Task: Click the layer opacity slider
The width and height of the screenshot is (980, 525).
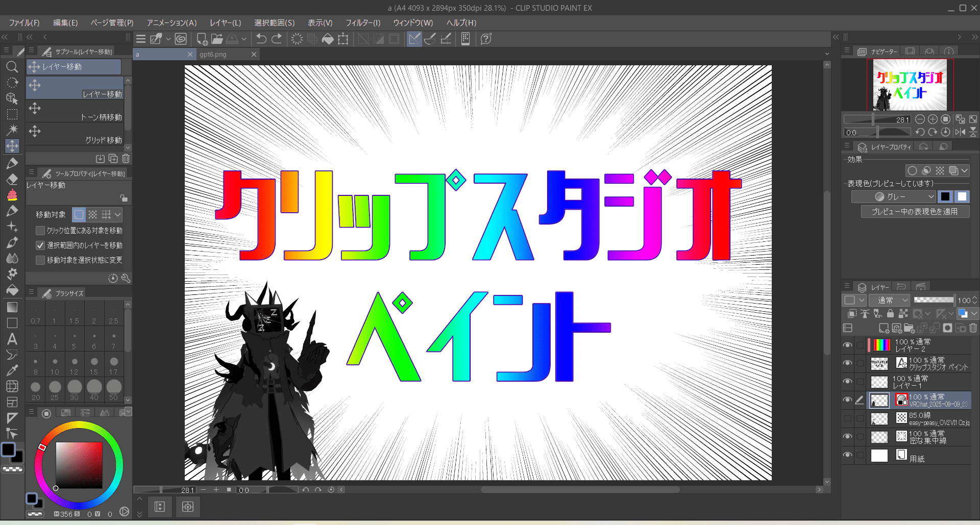Action: [x=934, y=300]
